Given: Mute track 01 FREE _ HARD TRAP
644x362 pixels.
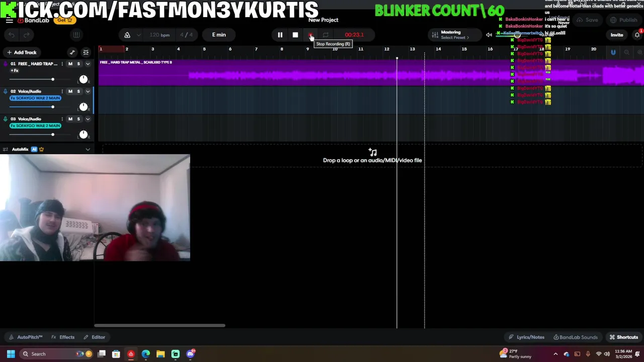Looking at the screenshot, I should click(x=70, y=64).
